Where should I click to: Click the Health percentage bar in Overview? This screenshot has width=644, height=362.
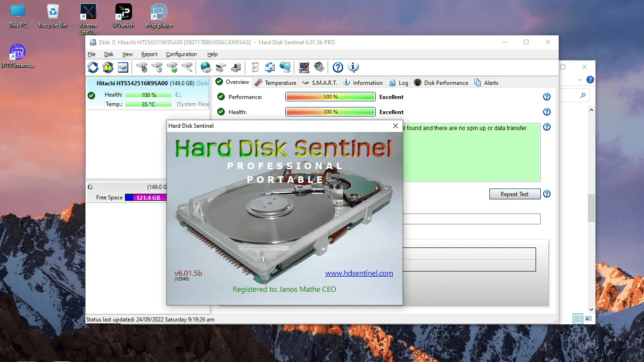pos(330,112)
